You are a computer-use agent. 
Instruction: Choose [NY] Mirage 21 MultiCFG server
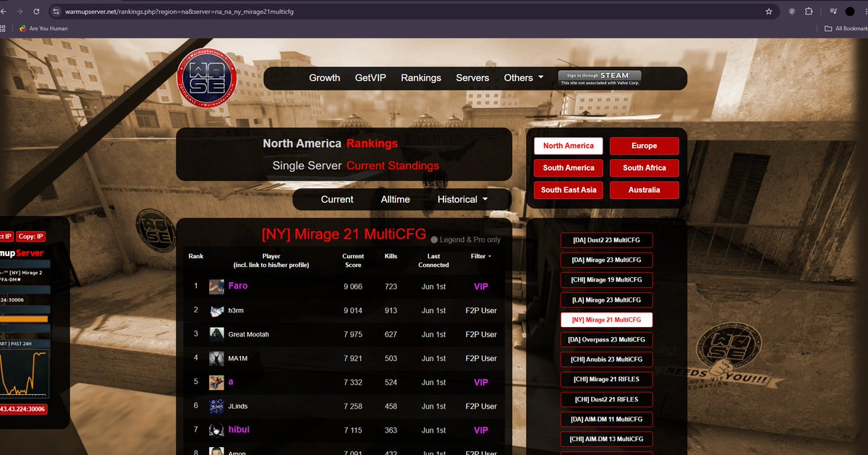tap(606, 320)
